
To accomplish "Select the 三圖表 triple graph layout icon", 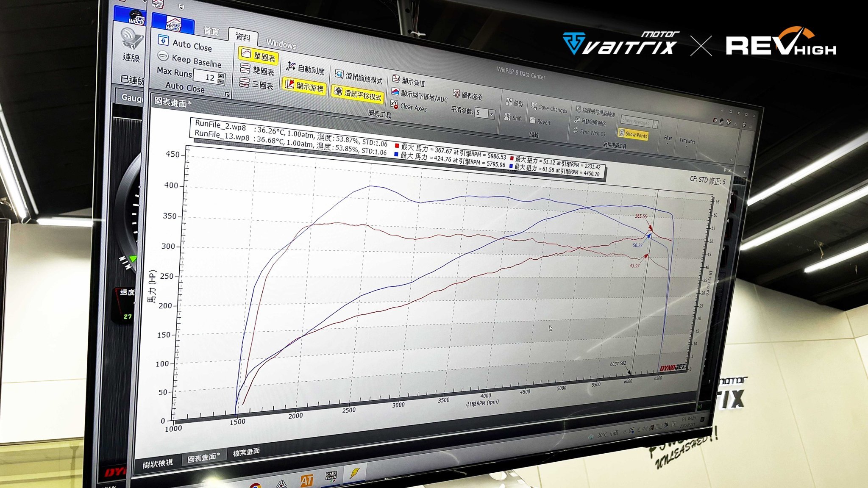I will click(x=245, y=82).
